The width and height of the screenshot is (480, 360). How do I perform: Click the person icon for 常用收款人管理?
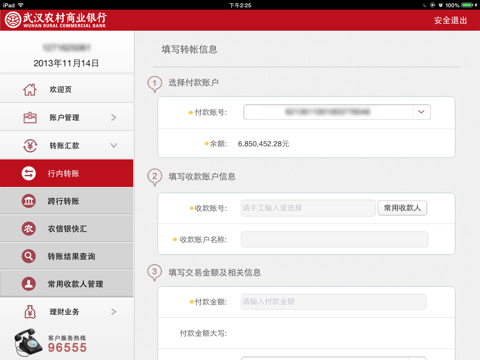(x=29, y=284)
